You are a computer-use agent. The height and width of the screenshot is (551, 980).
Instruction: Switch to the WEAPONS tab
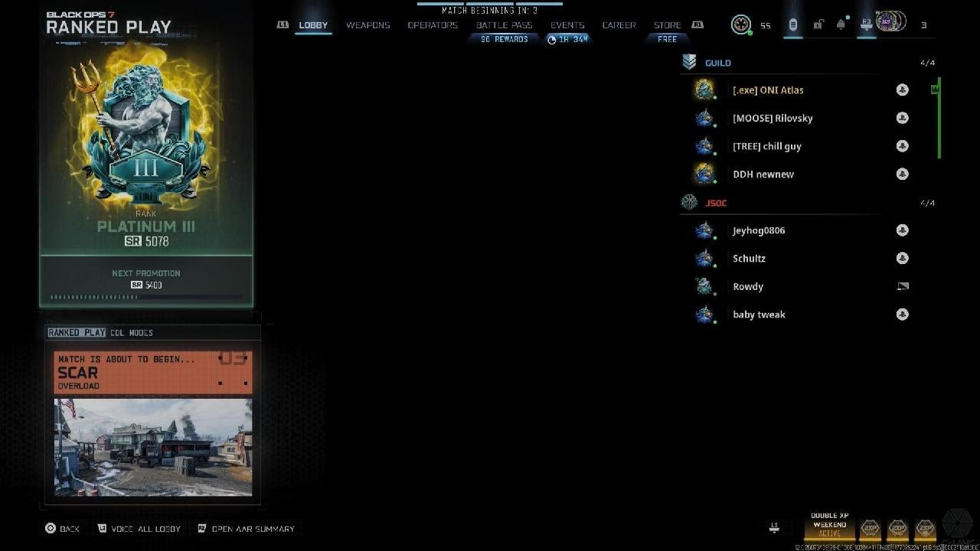(367, 25)
